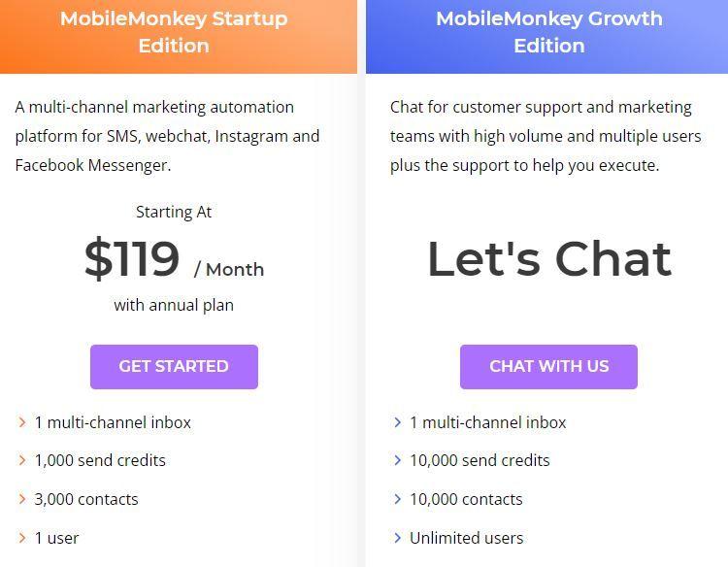Click orange chevron beside 1 user

[x=22, y=538]
